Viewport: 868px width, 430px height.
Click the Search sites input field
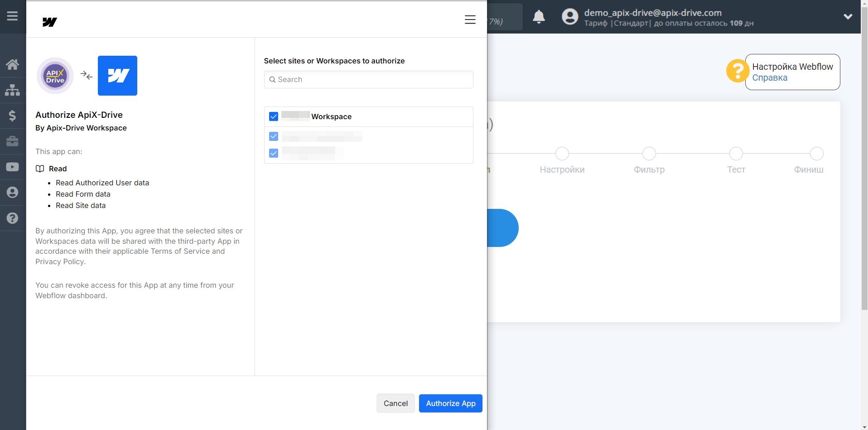point(369,80)
